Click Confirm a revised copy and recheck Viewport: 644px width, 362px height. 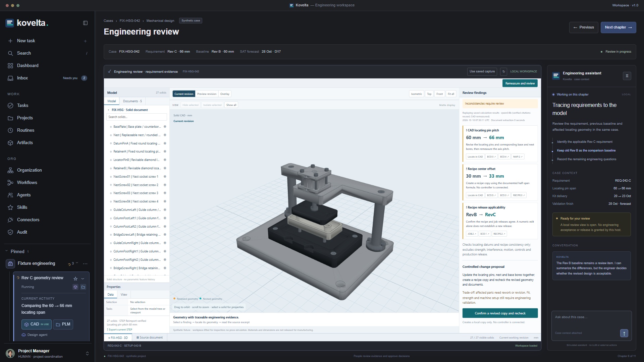click(500, 313)
